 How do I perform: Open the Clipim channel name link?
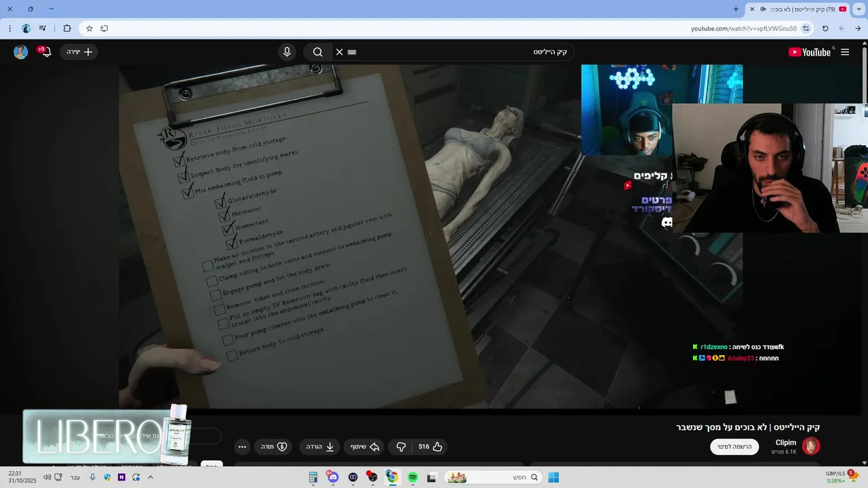pyautogui.click(x=786, y=443)
